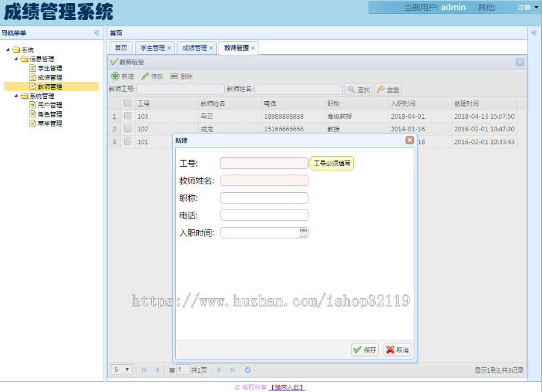Click inside the 工号 input field
Screen dimensions: 542x392
point(263,163)
